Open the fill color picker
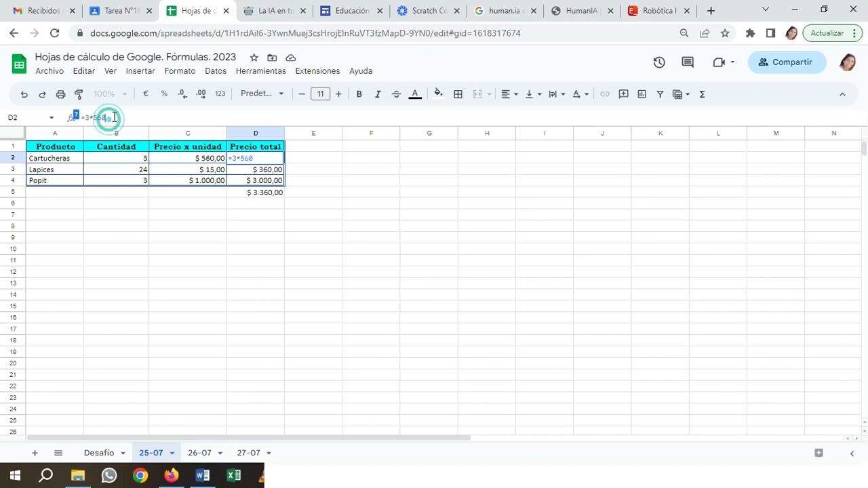Viewport: 868px width, 488px height. click(x=439, y=94)
